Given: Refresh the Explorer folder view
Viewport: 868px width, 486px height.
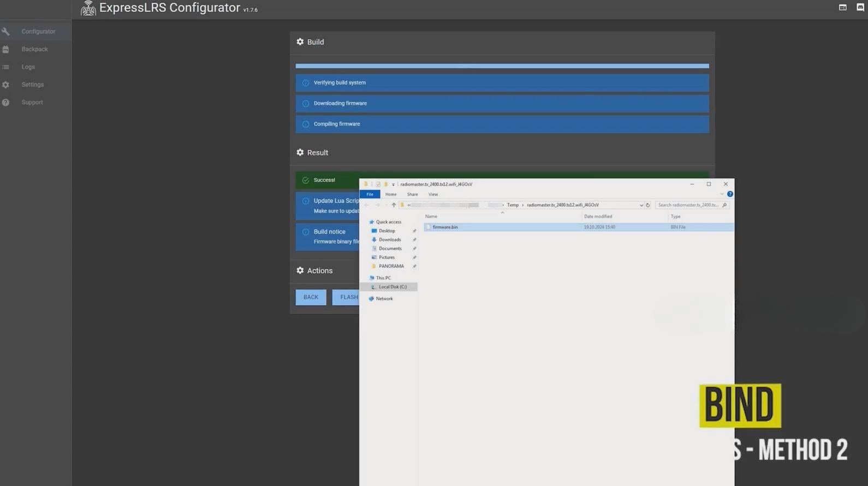Looking at the screenshot, I should tap(648, 205).
